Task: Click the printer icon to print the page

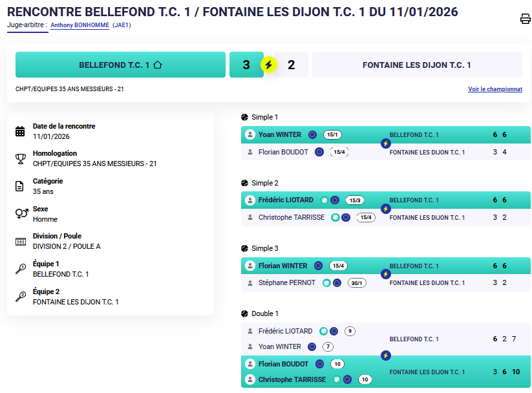Action: point(525,19)
